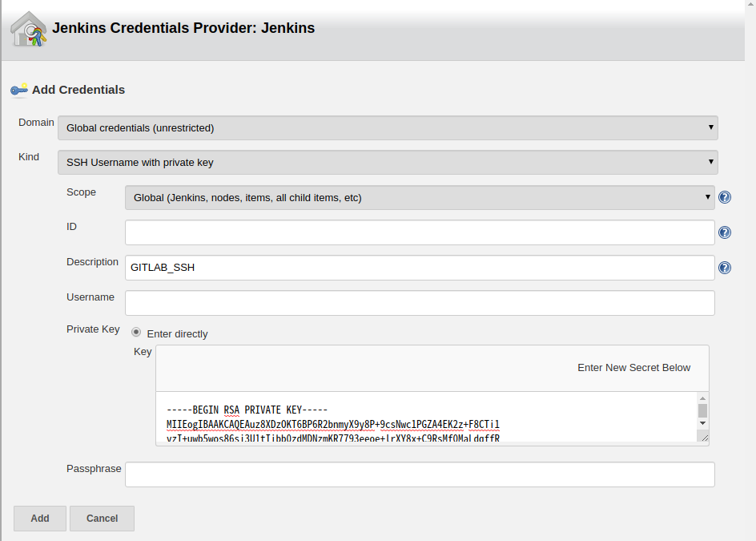Click the Username label
756x541 pixels.
point(90,297)
